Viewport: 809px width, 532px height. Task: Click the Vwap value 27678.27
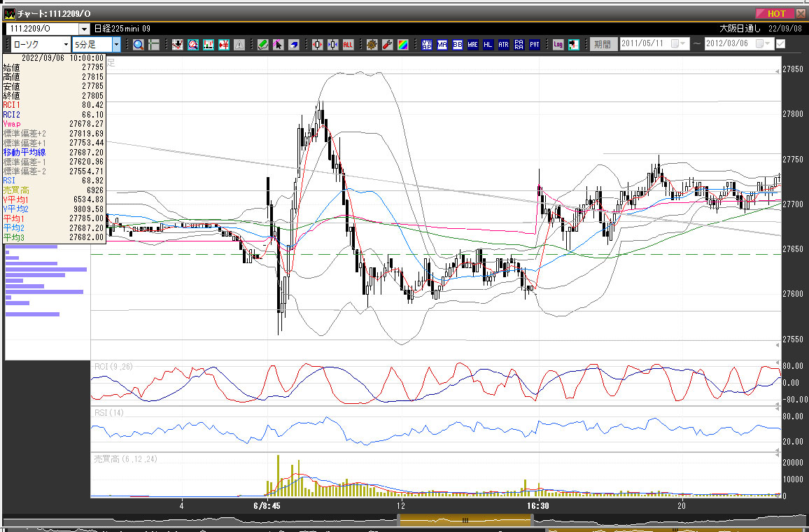86,124
